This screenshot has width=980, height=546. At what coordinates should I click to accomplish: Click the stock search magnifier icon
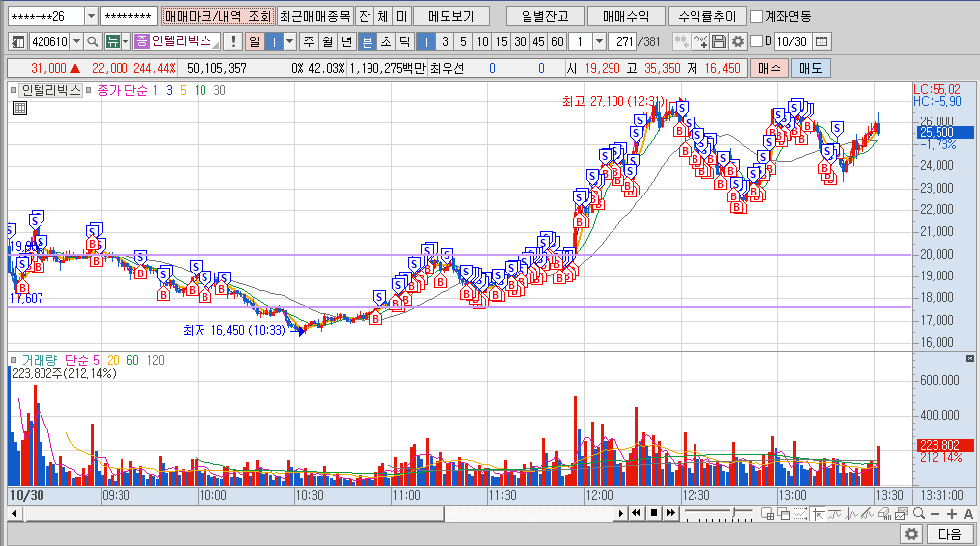93,41
